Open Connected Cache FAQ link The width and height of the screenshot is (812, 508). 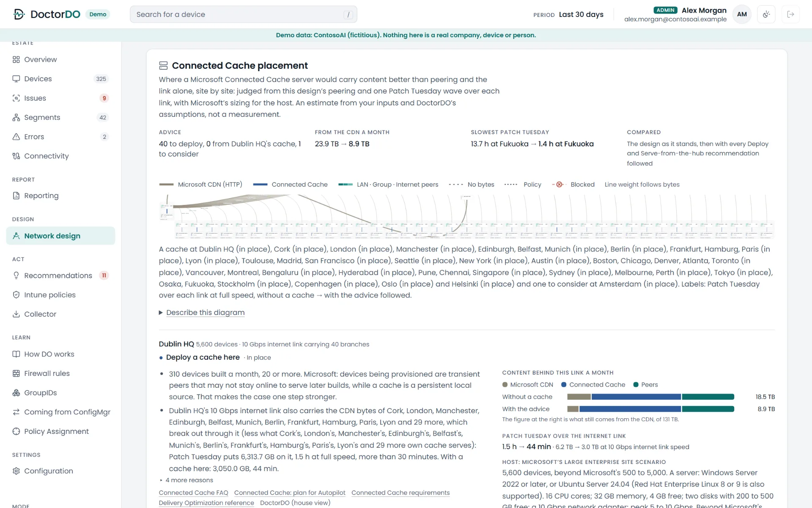pyautogui.click(x=193, y=493)
